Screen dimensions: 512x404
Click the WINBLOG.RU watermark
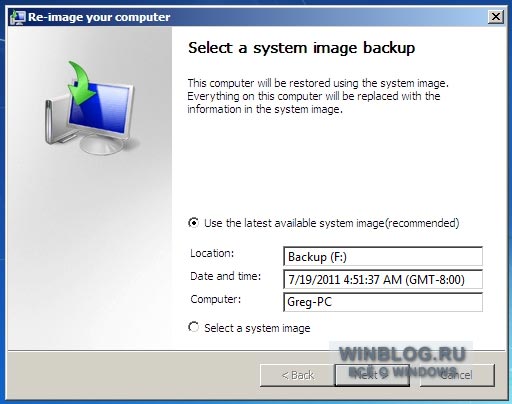[x=402, y=354]
